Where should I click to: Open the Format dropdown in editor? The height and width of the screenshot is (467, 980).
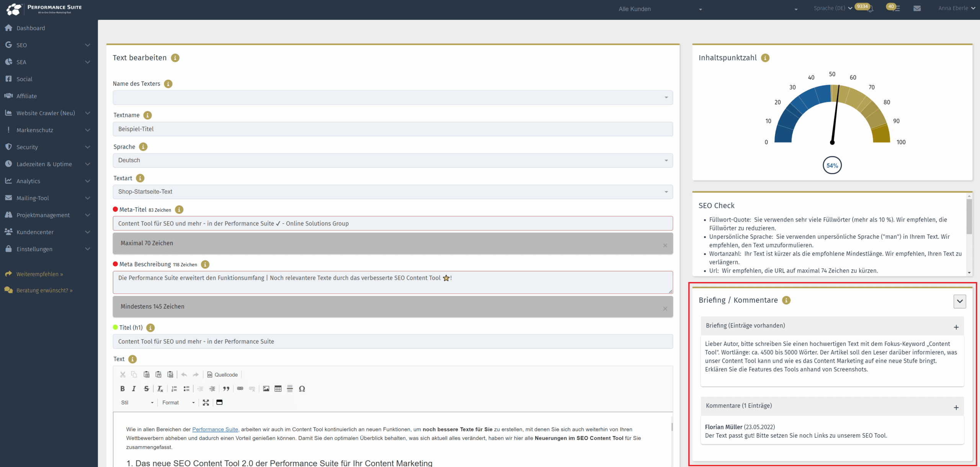coord(178,402)
